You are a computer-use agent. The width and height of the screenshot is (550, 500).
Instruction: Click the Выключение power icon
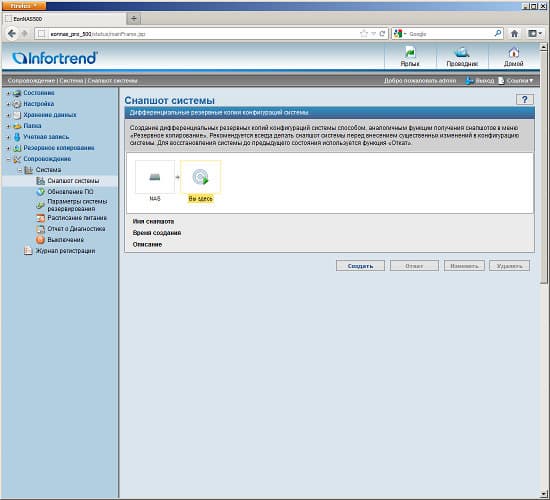coord(41,240)
